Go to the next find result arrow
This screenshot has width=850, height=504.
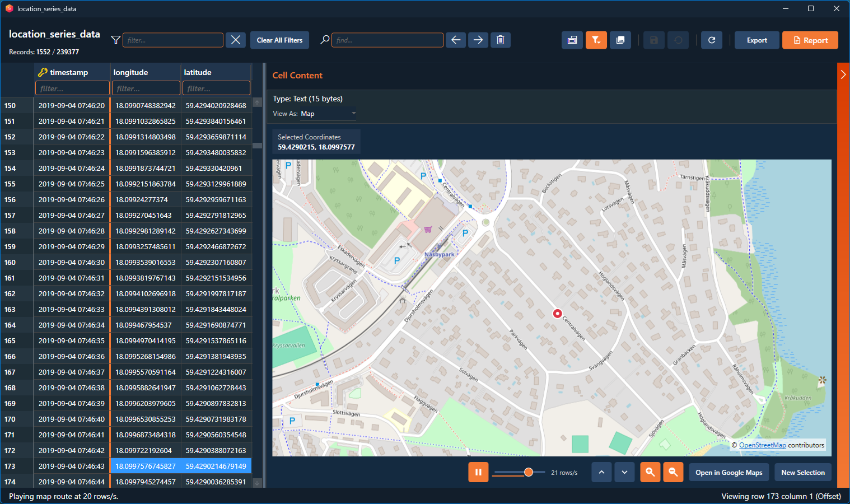[x=478, y=40]
